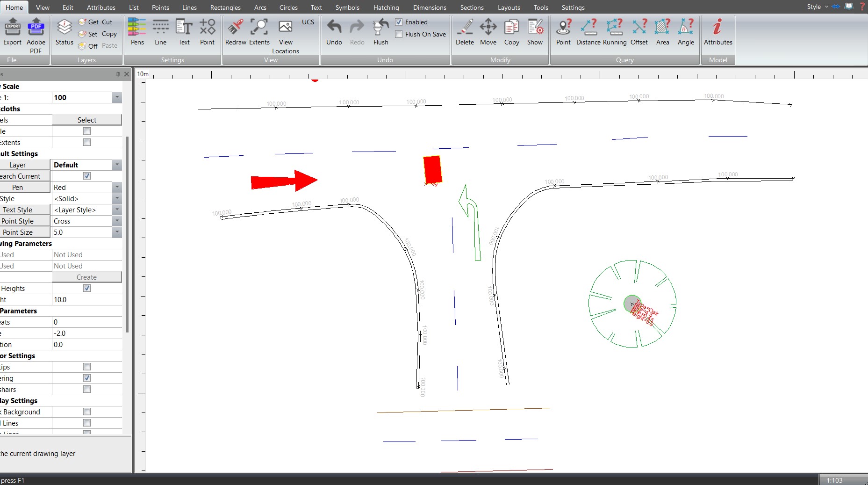Open the Red pen dropdown
This screenshot has width=868, height=485.
coord(117,187)
